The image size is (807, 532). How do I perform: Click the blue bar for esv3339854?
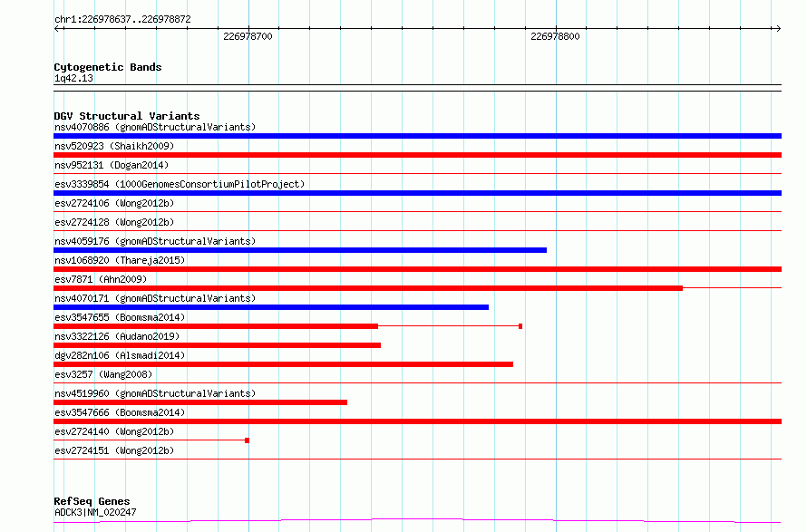(417, 193)
